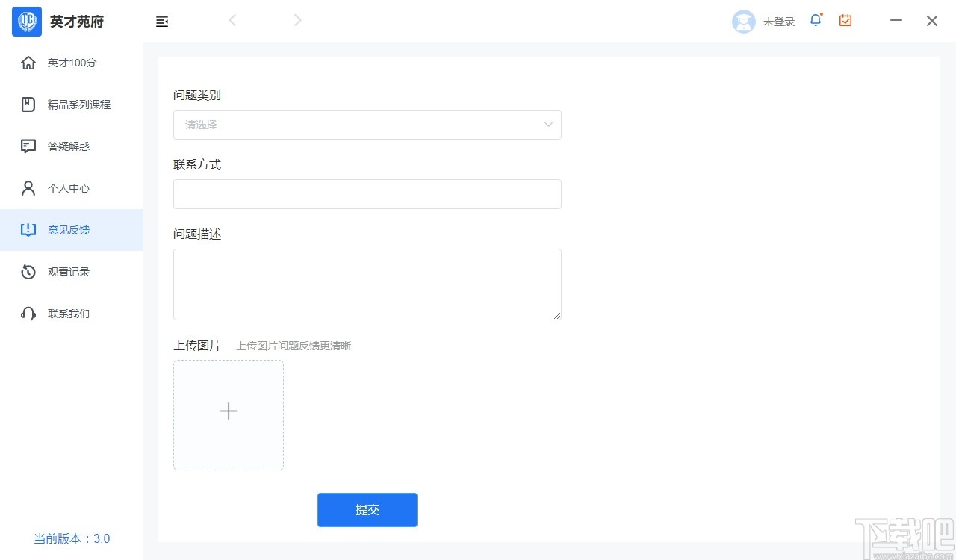Toggle the sidebar collapse icon

(x=162, y=22)
